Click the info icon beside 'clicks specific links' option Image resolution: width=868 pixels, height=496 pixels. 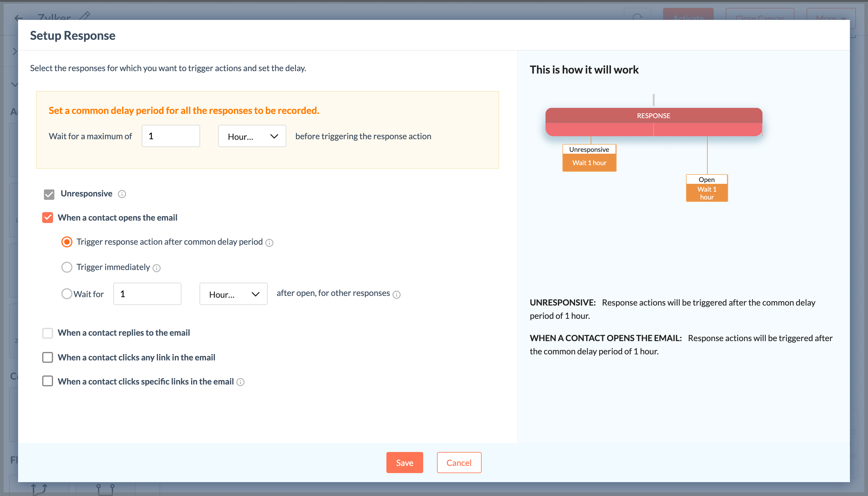point(241,382)
